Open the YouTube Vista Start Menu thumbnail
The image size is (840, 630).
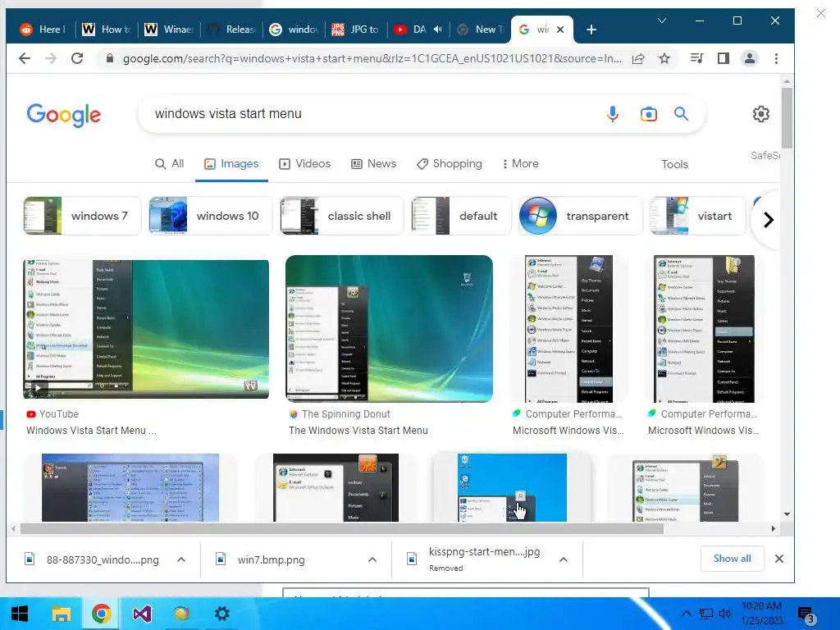coord(146,329)
